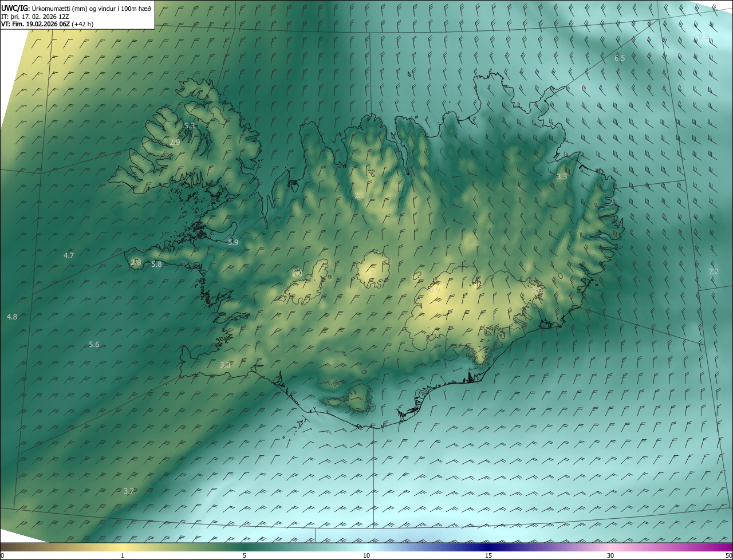Click the colorbar tick label 15
Screen dimensions: 733x560
(x=488, y=556)
